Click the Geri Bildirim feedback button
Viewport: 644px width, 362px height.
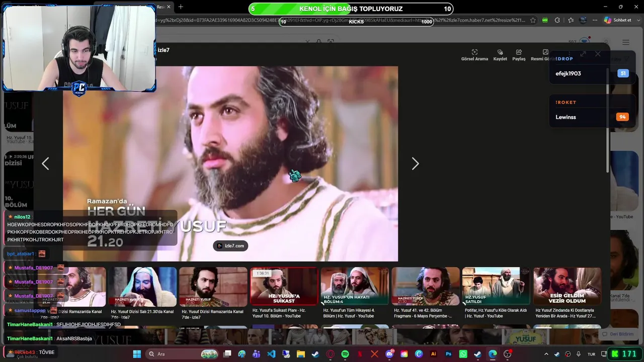click(x=618, y=334)
